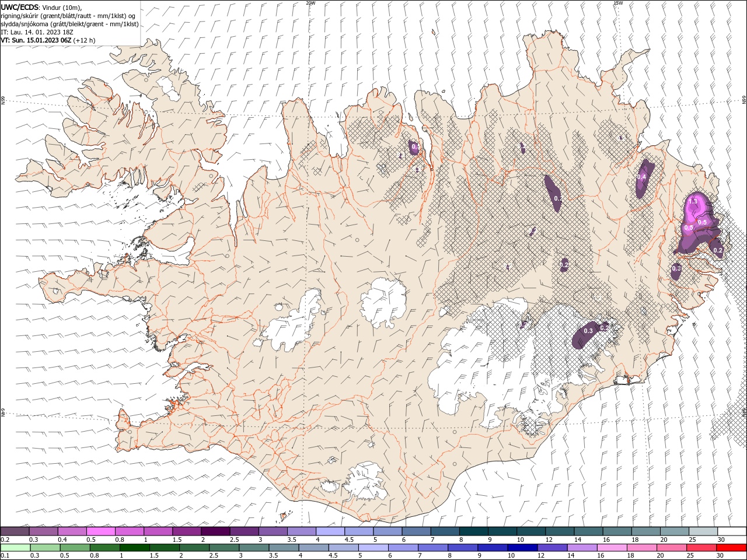The image size is (747, 560).
Task: Select upper legend swatch between 1 and 1.5
Action: [x=158, y=531]
